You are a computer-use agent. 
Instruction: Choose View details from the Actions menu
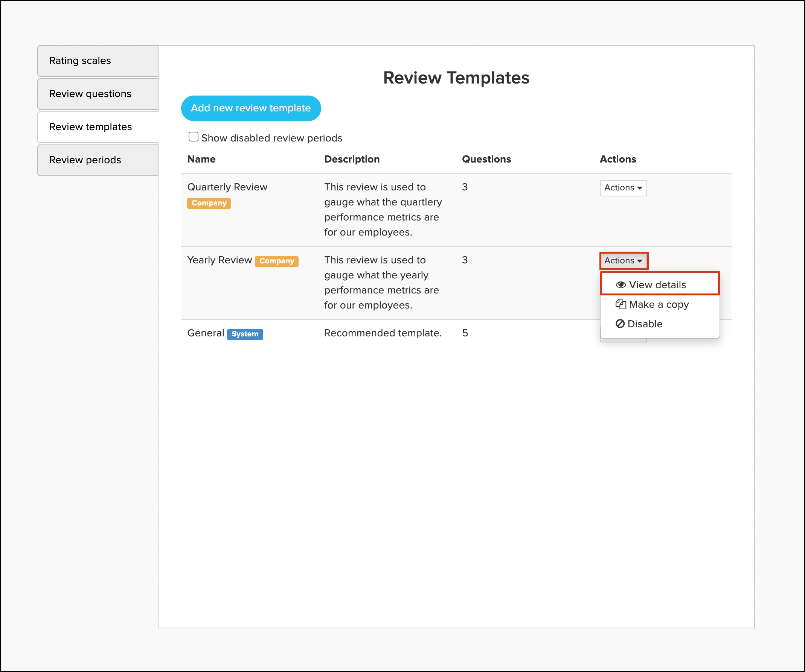657,285
